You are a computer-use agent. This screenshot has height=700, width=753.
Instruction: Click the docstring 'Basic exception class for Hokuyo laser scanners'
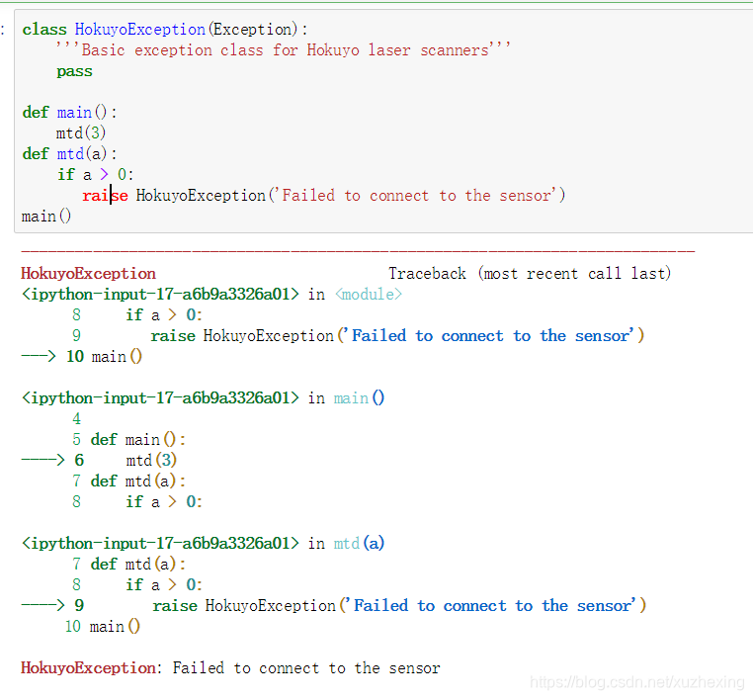point(284,50)
